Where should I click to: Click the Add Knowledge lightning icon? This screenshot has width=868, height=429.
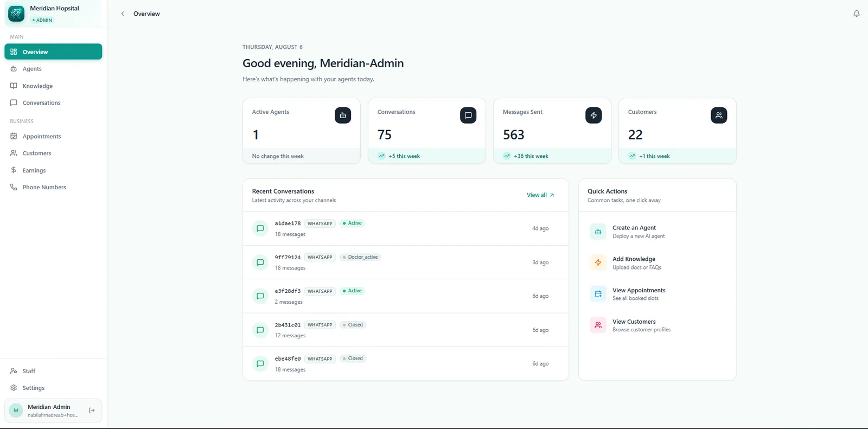click(598, 262)
